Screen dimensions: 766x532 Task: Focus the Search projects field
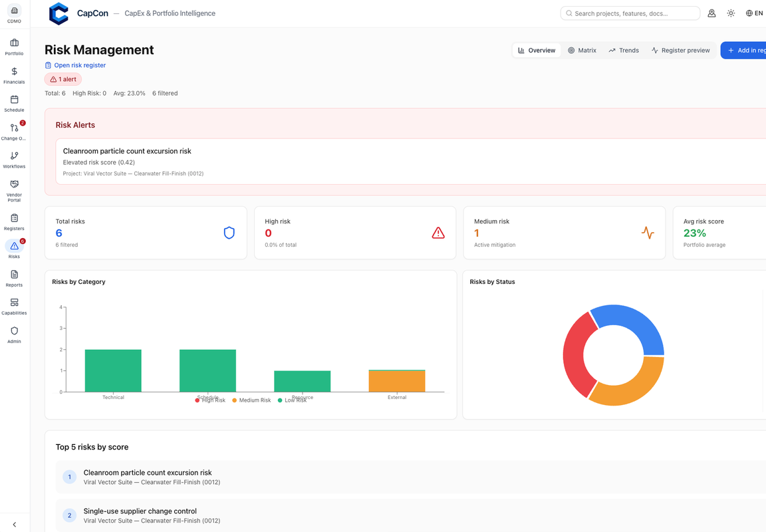point(630,13)
